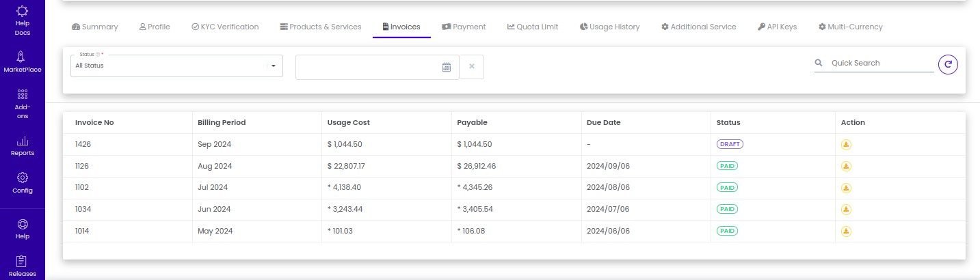The width and height of the screenshot is (980, 280).
Task: Click due date 2024/07/06
Action: (x=608, y=209)
